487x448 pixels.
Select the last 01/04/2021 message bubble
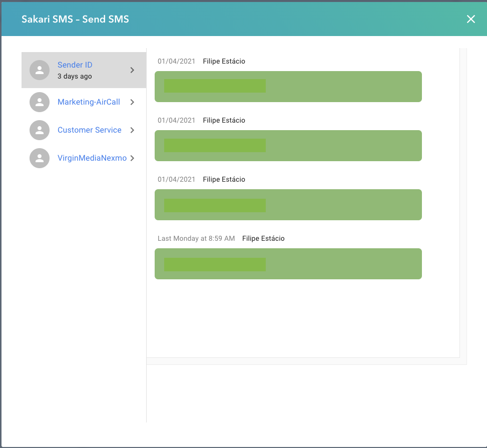tap(288, 204)
